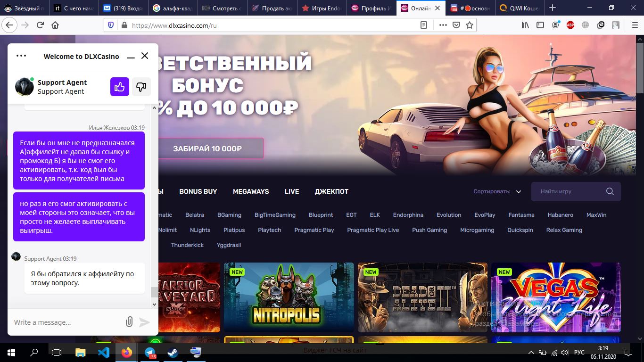Click the ЗАБИРАЙ 10 000₽ button
Image resolution: width=644 pixels, height=362 pixels.
[207, 148]
